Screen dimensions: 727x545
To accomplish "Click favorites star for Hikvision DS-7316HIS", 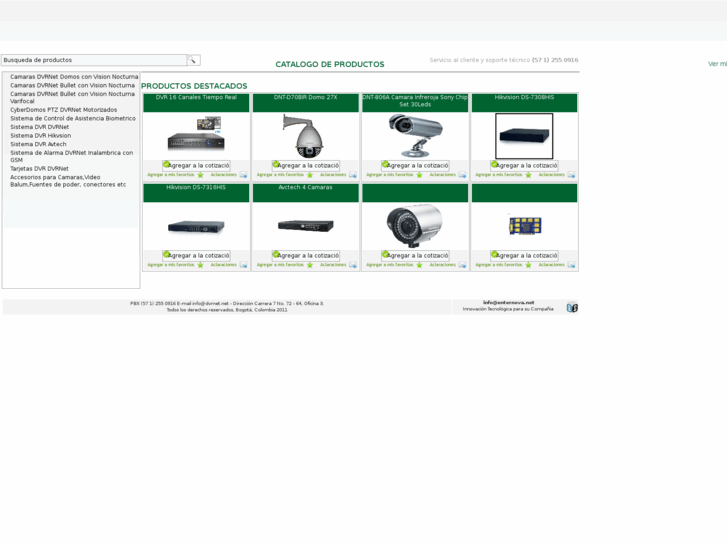I will pyautogui.click(x=200, y=265).
